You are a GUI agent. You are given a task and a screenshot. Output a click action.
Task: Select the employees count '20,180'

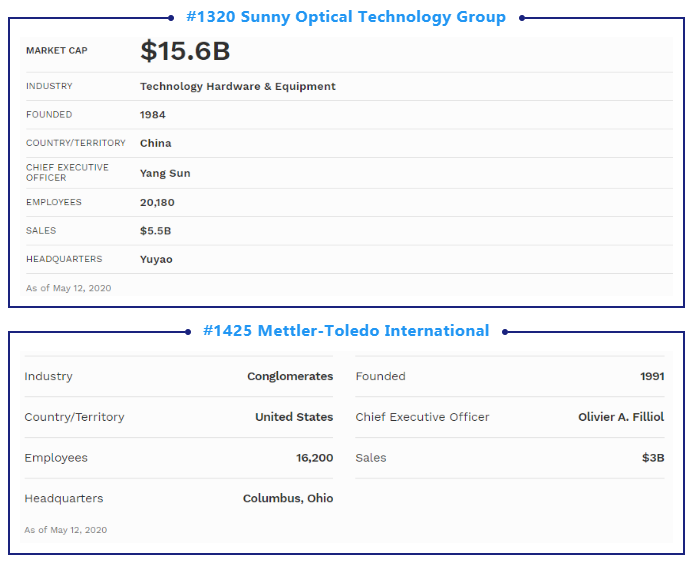coord(157,202)
